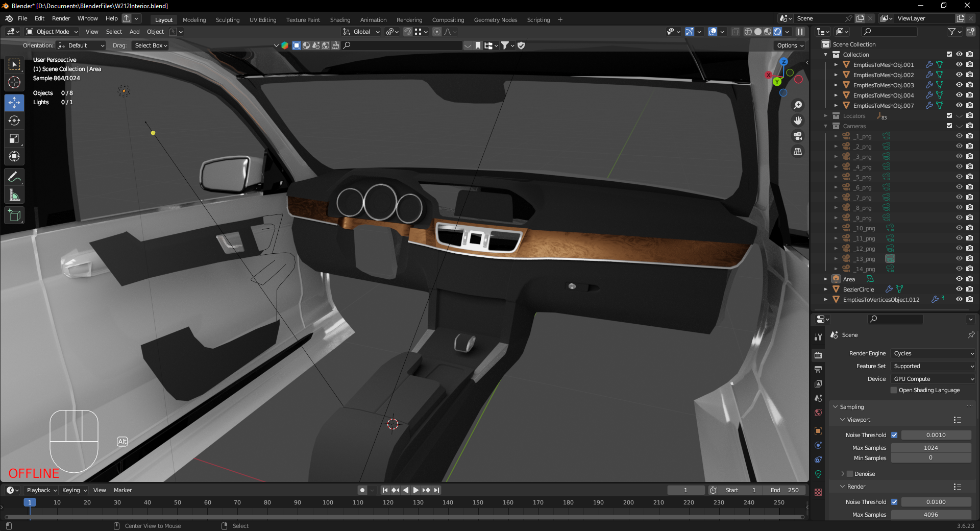Activate the Rotate tool
The image size is (980, 531).
pyautogui.click(x=14, y=120)
